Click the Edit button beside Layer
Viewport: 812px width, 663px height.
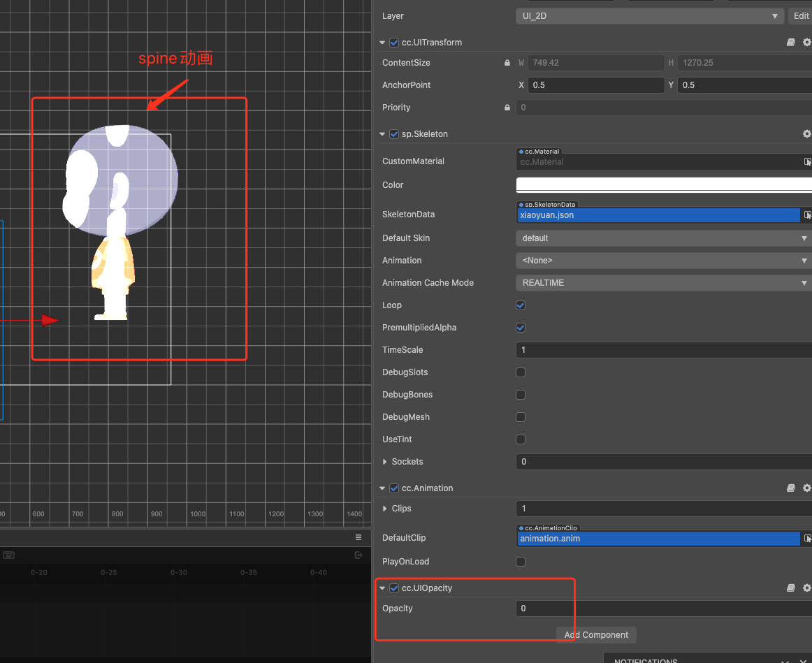click(801, 16)
